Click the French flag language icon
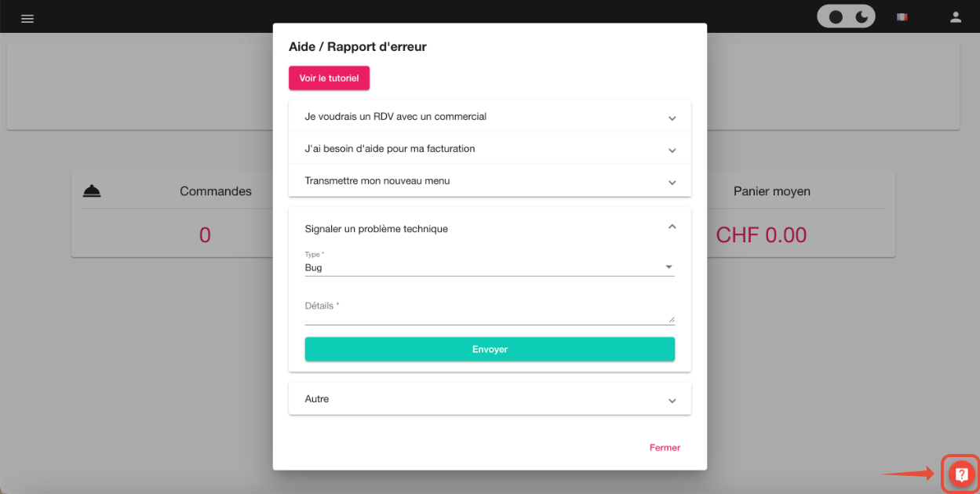 click(x=902, y=16)
